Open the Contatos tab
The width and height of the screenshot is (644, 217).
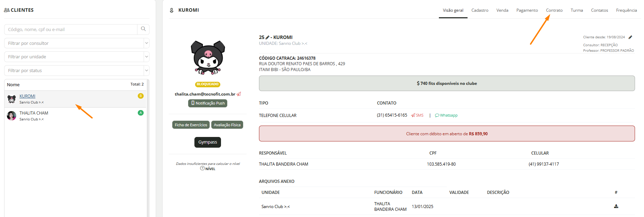click(x=599, y=10)
